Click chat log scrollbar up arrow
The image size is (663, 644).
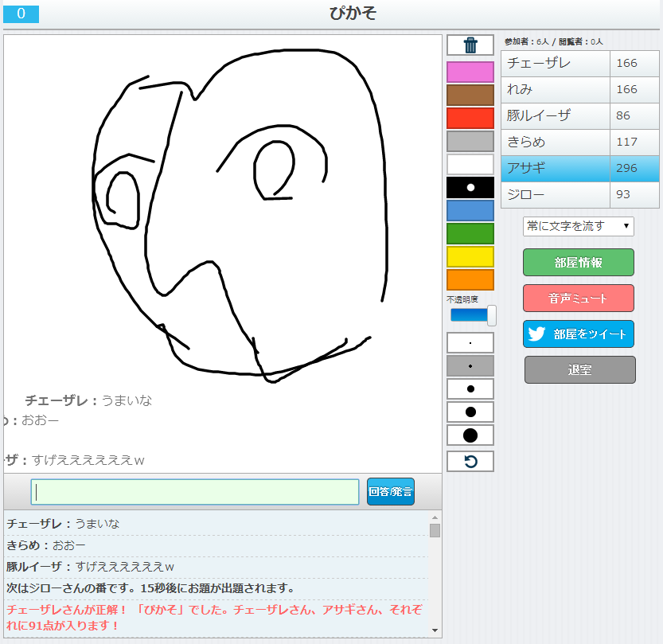pos(435,517)
